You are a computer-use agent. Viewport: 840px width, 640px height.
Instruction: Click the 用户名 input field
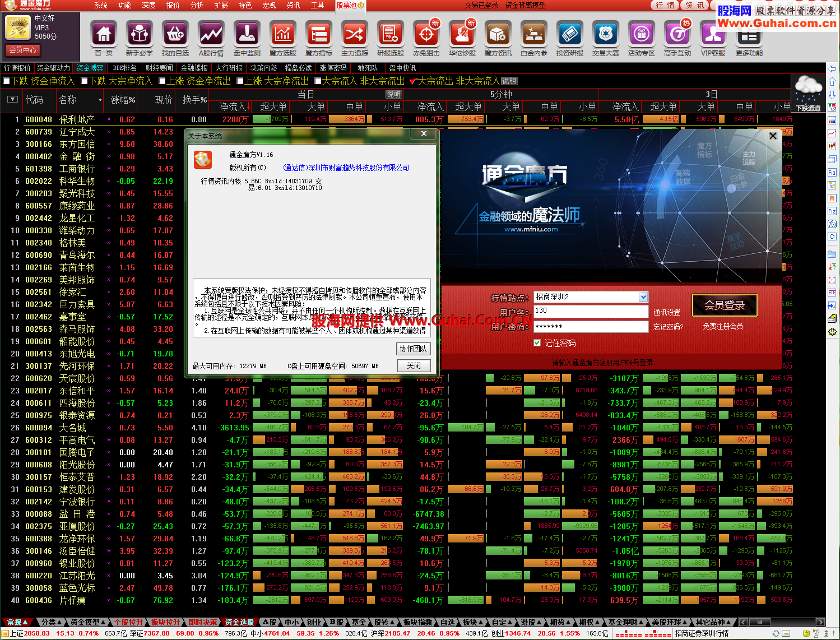pyautogui.click(x=591, y=311)
